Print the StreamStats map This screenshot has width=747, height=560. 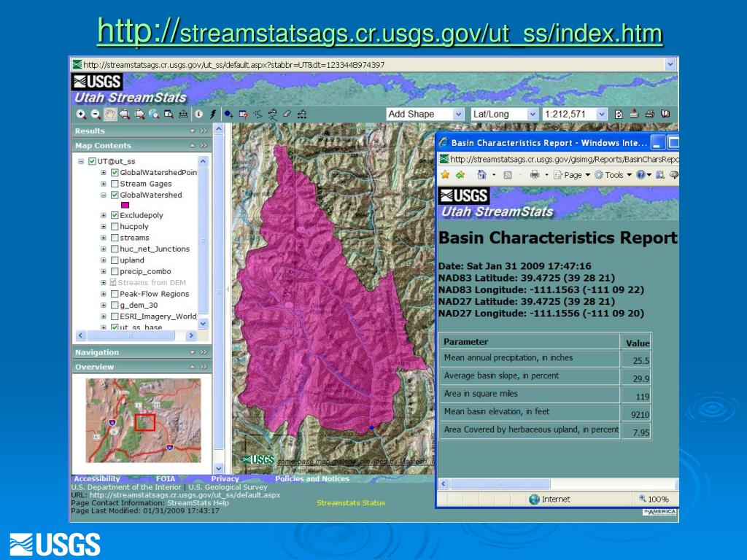pyautogui.click(x=649, y=114)
